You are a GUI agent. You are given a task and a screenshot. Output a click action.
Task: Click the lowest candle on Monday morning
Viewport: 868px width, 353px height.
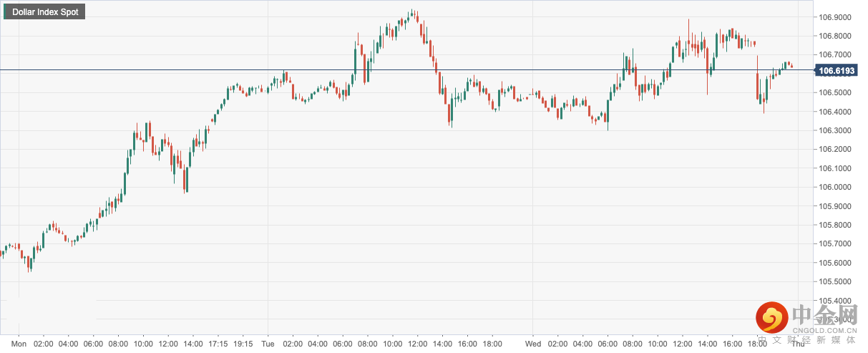pyautogui.click(x=29, y=266)
